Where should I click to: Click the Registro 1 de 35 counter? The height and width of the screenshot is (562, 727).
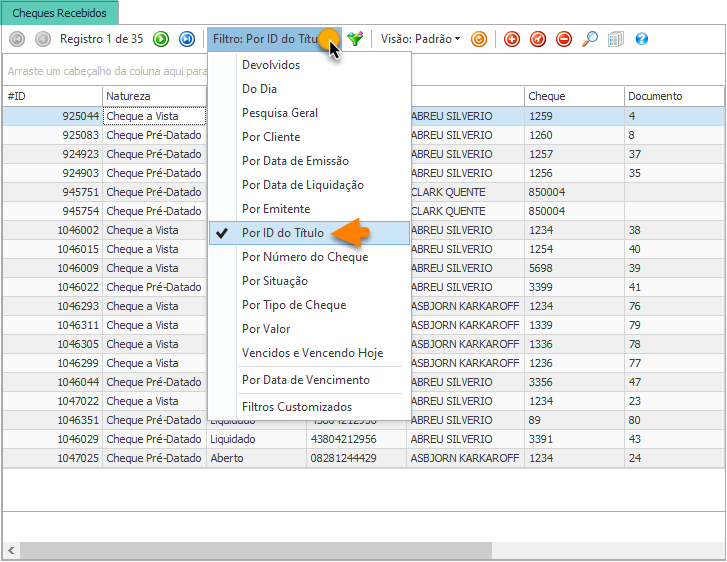click(102, 39)
